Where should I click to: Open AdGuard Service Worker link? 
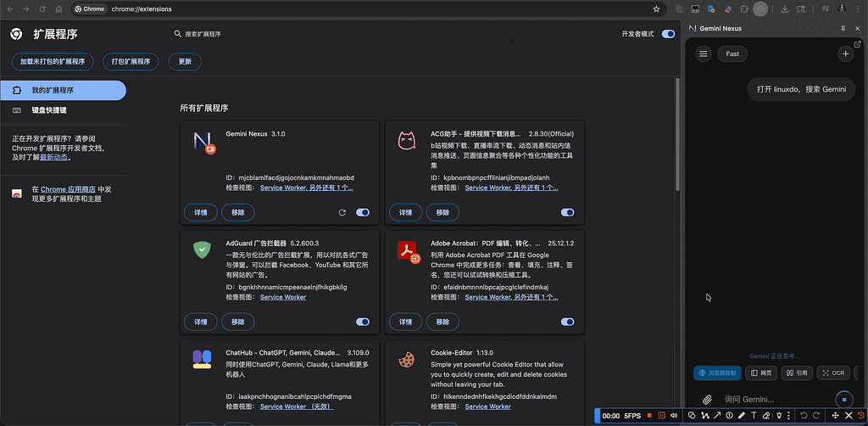[283, 297]
